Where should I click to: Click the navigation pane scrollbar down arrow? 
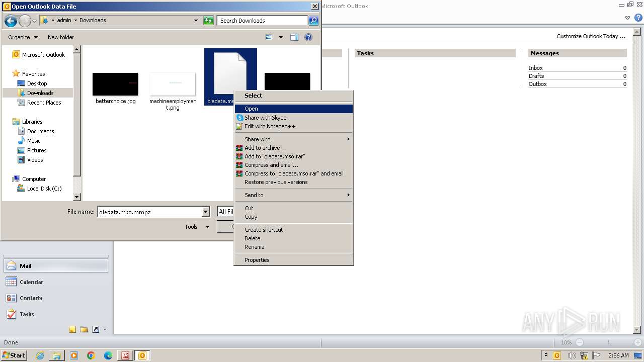point(77,198)
